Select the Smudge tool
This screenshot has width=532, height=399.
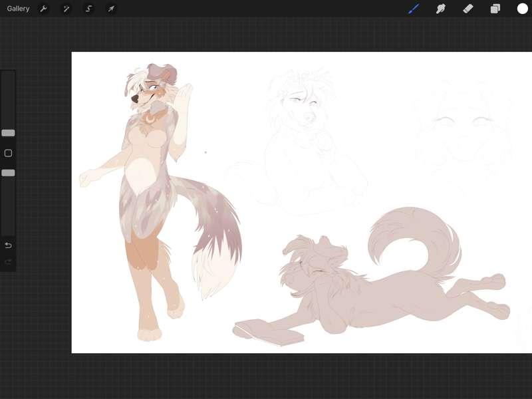(441, 9)
